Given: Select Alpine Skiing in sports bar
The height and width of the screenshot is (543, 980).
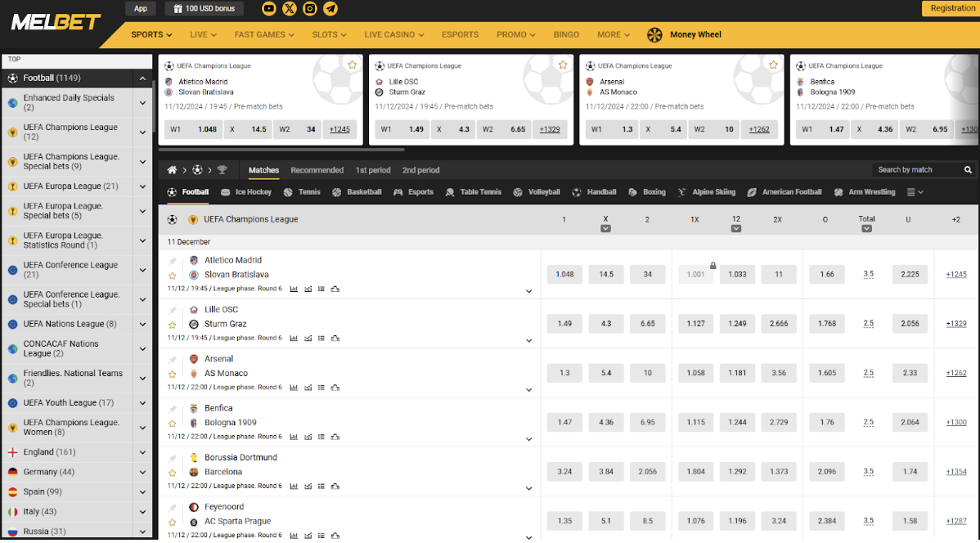Looking at the screenshot, I should pos(706,192).
